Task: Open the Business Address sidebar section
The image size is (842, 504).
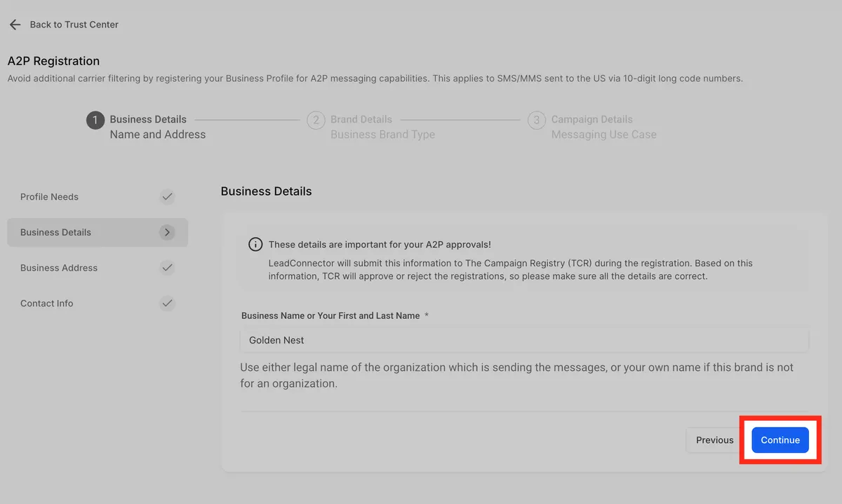Action: coord(98,268)
